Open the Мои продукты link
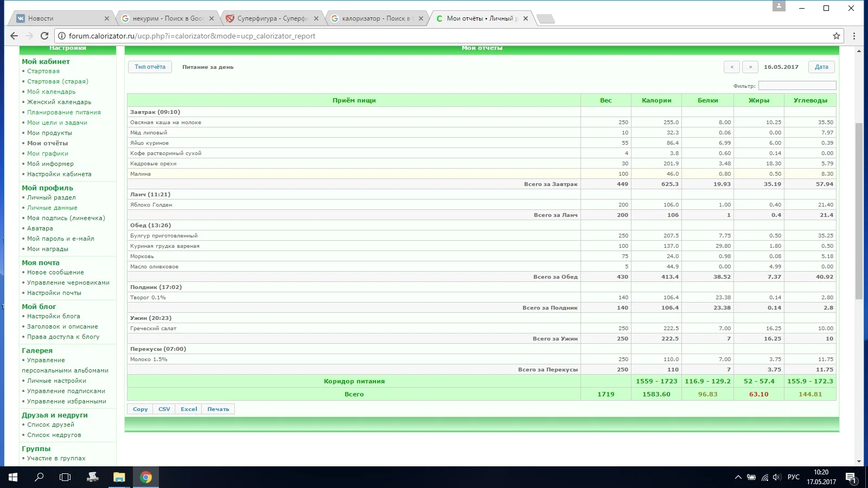The height and width of the screenshot is (488, 868). click(x=49, y=133)
